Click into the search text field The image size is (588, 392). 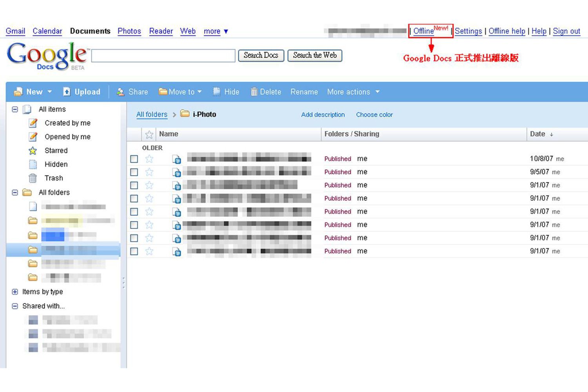[x=163, y=56]
